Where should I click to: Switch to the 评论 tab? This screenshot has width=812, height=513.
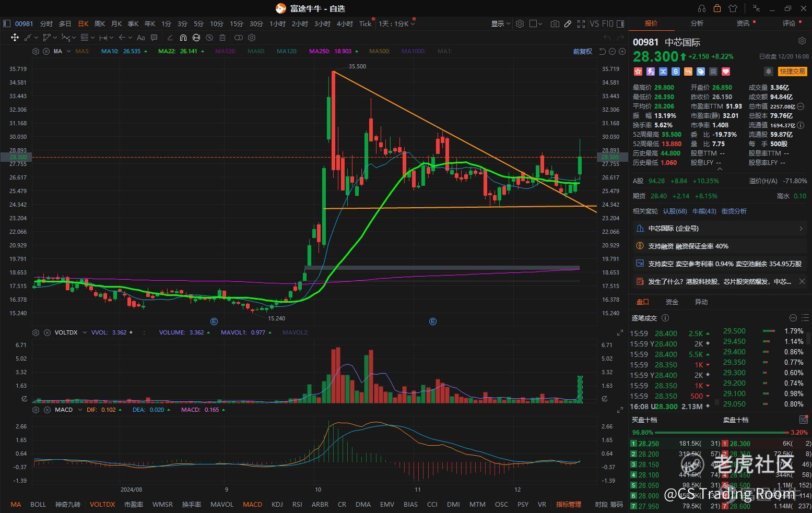[x=789, y=23]
